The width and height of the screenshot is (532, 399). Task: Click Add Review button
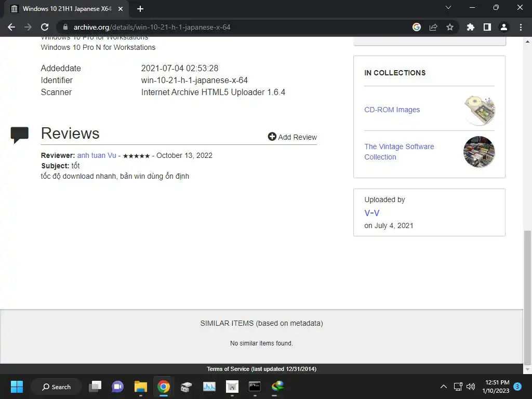click(x=292, y=137)
